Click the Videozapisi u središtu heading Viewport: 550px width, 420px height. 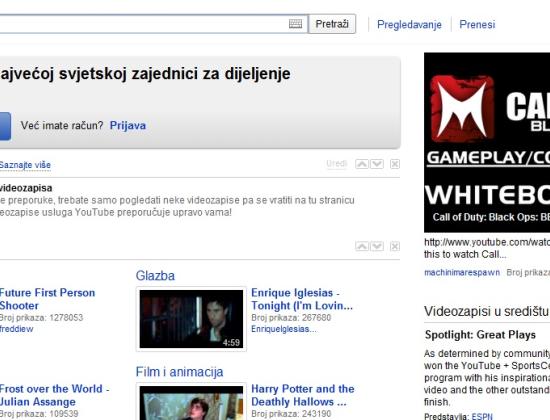[487, 312]
